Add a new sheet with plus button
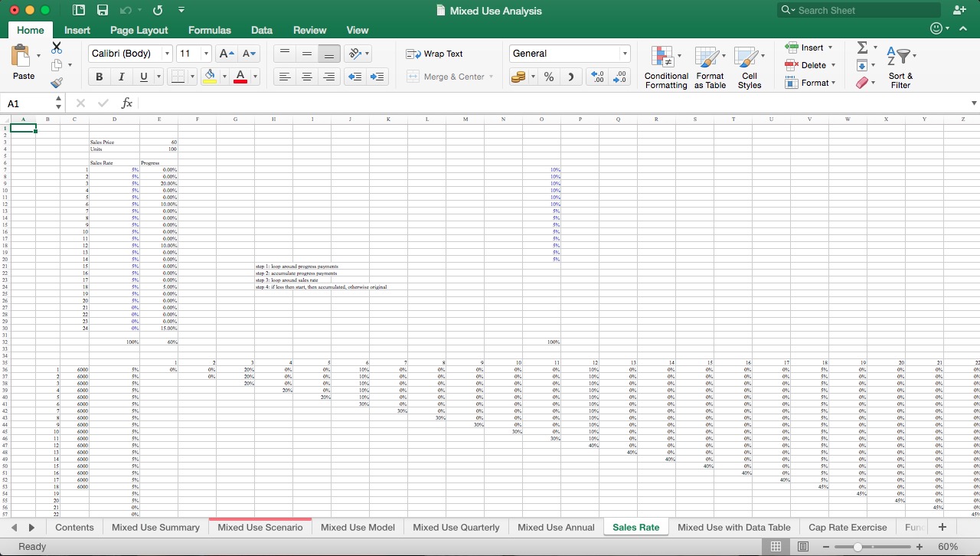980x556 pixels. [942, 527]
